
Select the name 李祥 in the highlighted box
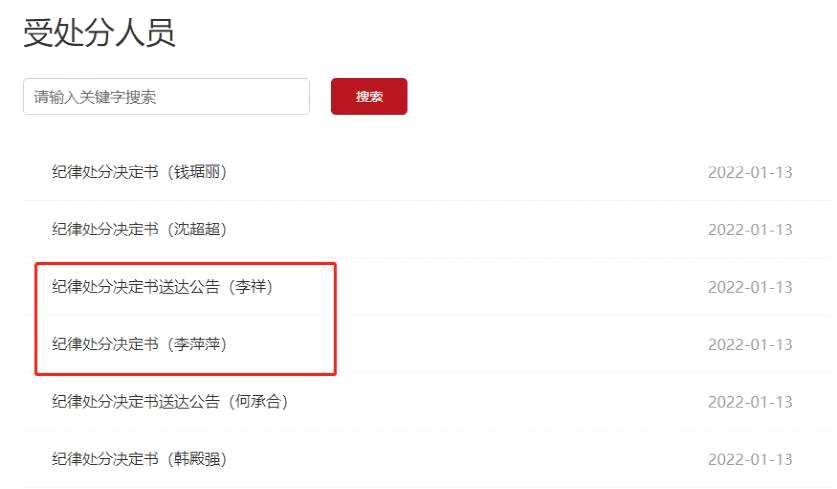click(251, 287)
